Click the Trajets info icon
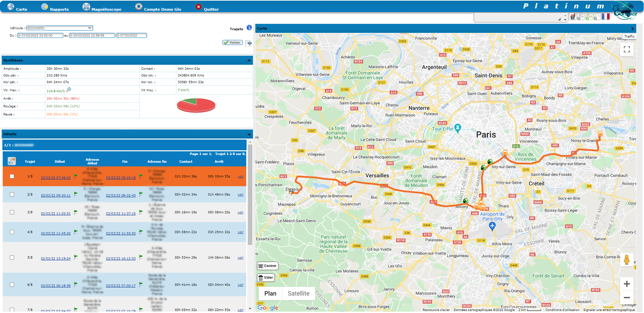Image resolution: width=644 pixels, height=313 pixels. point(249,28)
